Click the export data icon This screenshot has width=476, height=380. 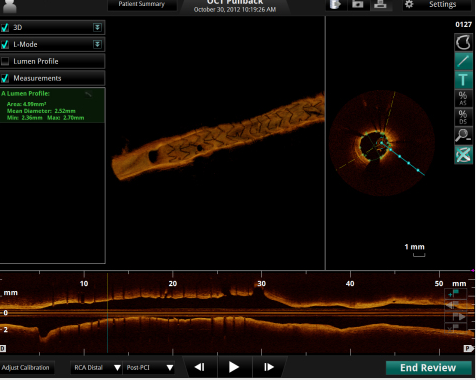pos(336,4)
